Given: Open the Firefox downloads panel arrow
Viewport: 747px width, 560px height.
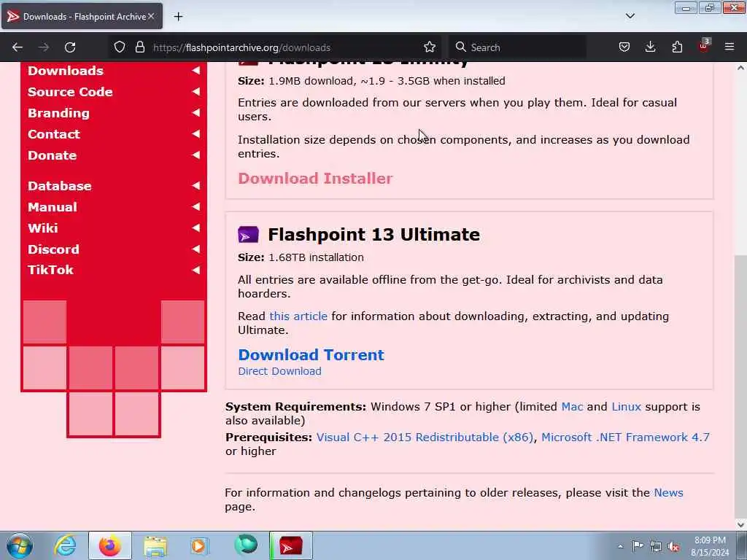Looking at the screenshot, I should coord(650,47).
